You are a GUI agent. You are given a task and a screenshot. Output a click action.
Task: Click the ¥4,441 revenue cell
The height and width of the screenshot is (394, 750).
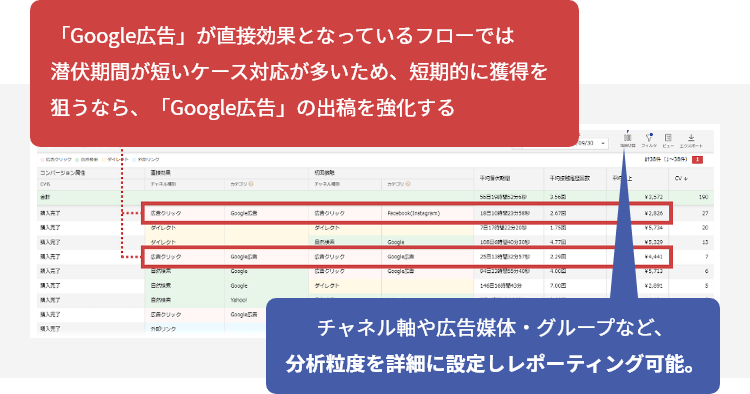[653, 257]
